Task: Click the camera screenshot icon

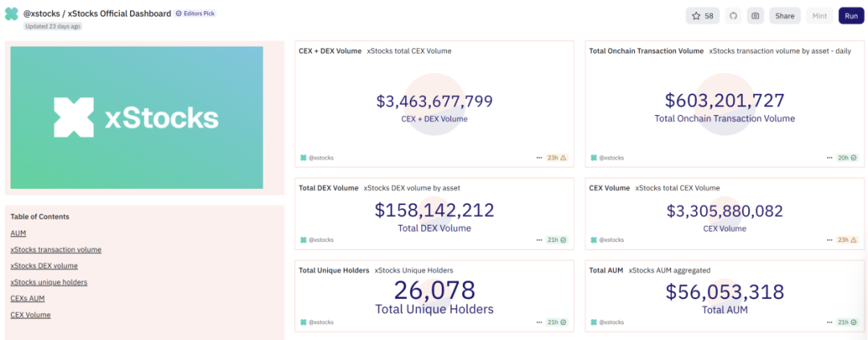Action: (x=755, y=16)
